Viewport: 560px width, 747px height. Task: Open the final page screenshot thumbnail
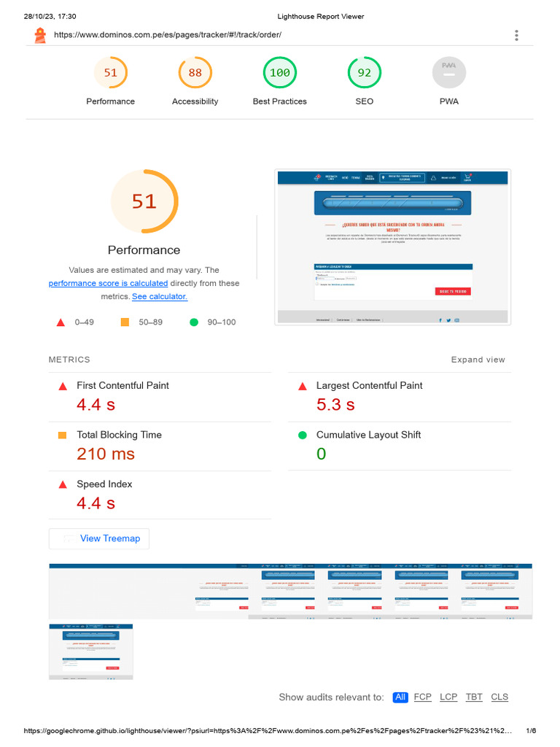91,651
